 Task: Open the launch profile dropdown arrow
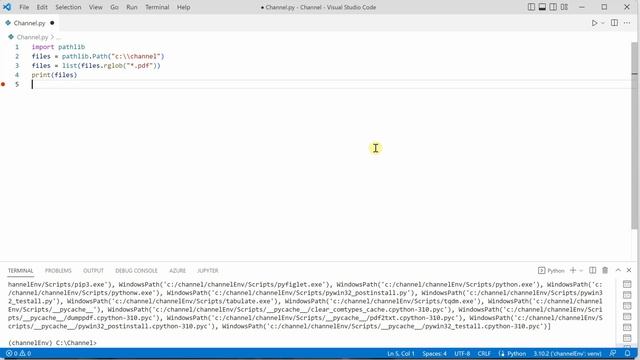pyautogui.click(x=581, y=271)
